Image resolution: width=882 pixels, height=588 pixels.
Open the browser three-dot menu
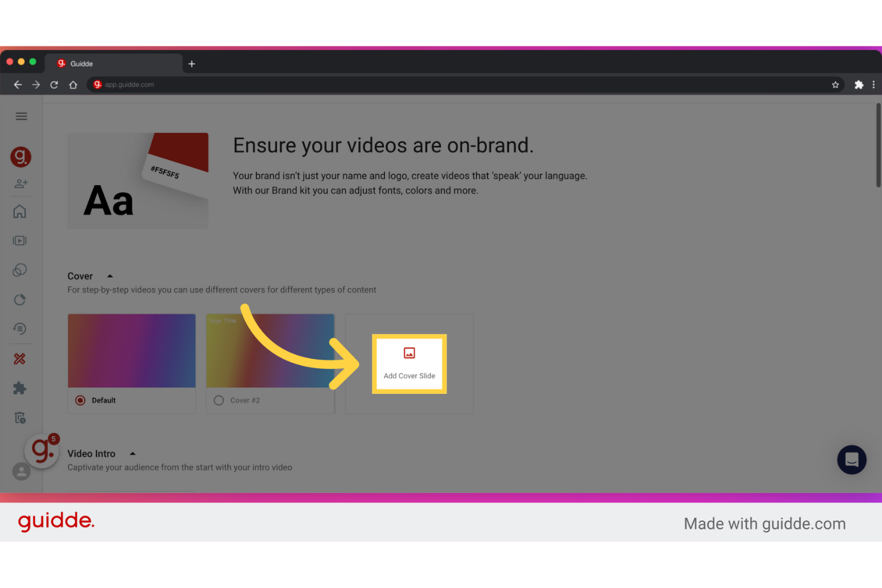(874, 85)
